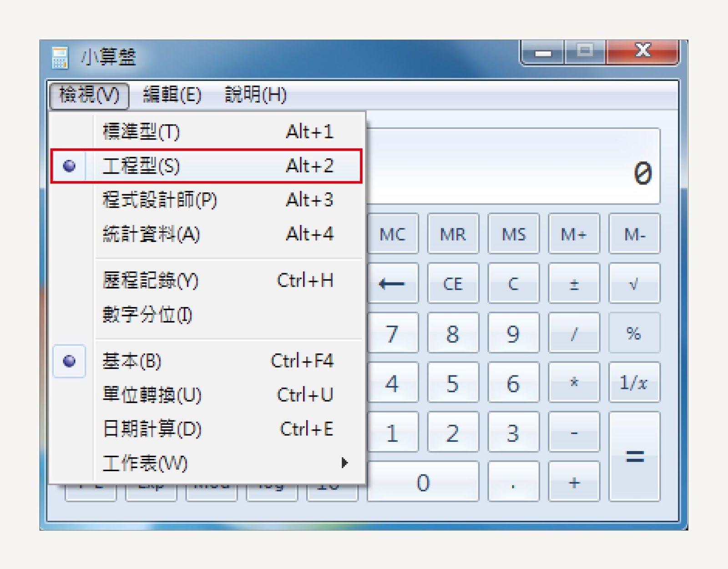Viewport: 728px width, 569px height.
Task: Click the - subtract button
Action: [574, 432]
